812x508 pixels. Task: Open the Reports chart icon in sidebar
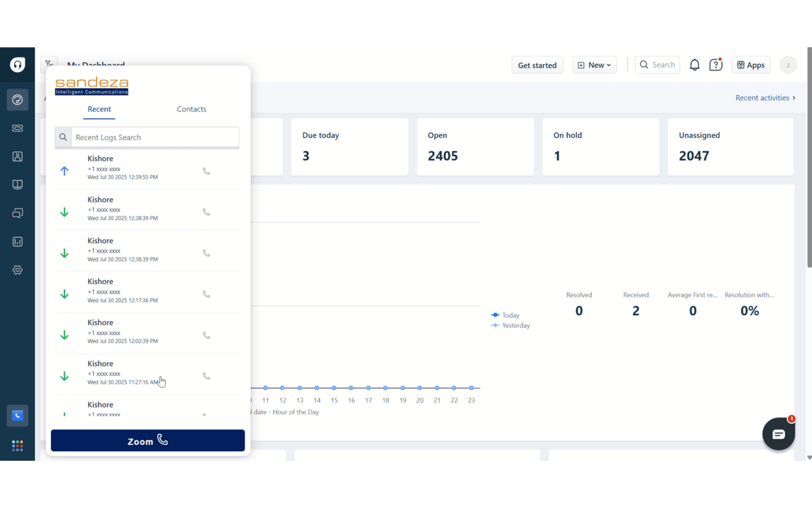point(17,241)
